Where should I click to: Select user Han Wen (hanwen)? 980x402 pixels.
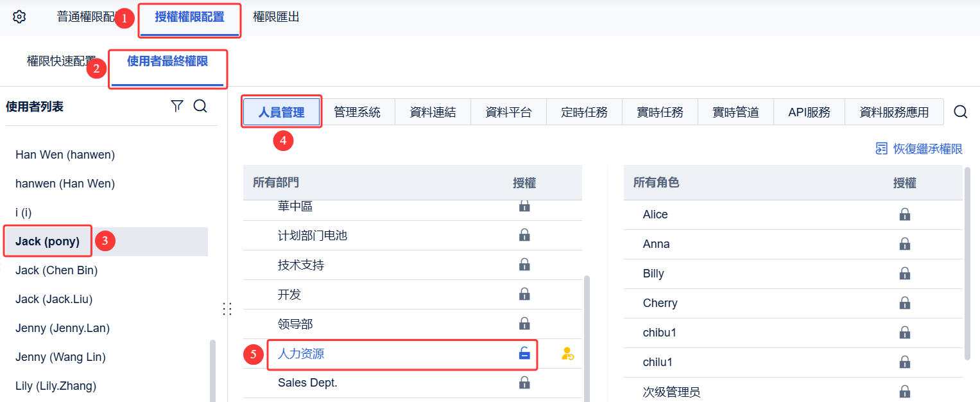tap(65, 155)
